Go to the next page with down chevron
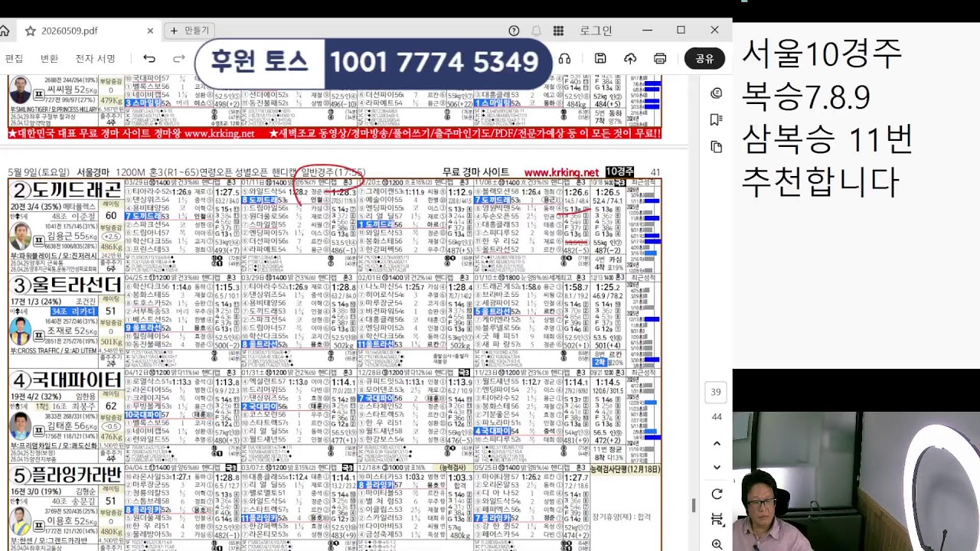 click(717, 467)
